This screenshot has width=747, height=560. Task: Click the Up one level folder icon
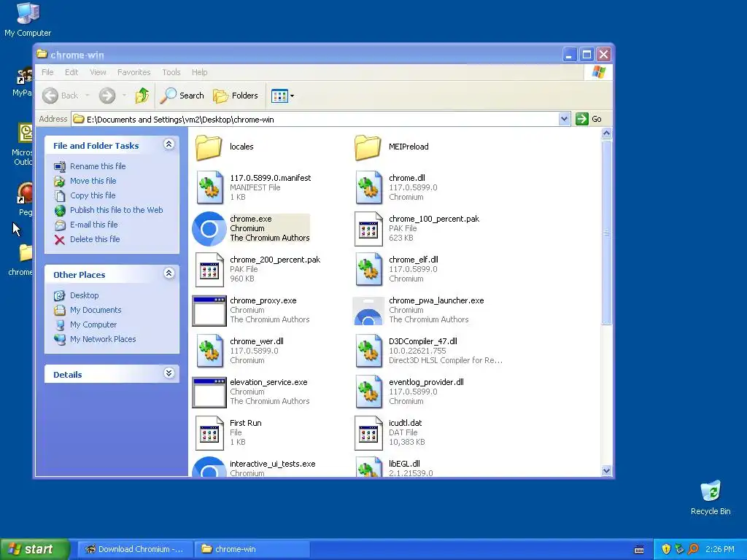click(x=142, y=96)
